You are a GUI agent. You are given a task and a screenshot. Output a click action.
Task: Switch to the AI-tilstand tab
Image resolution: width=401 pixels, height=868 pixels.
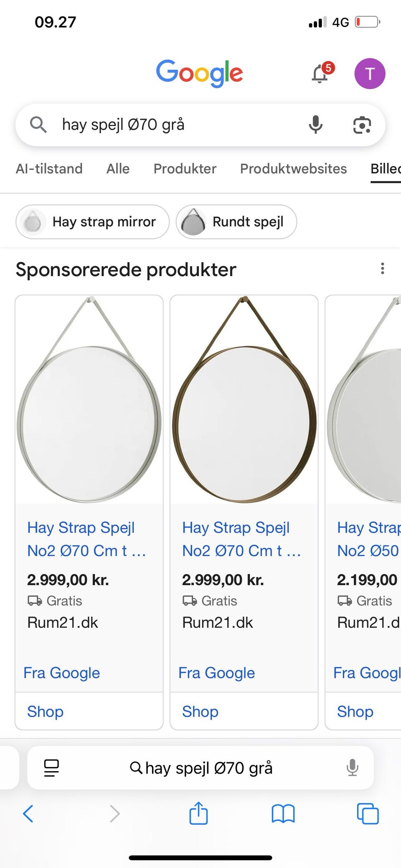pos(49,169)
